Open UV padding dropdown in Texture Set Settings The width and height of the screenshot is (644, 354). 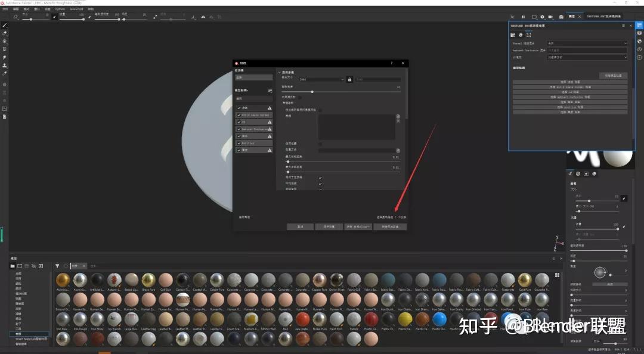(x=587, y=57)
